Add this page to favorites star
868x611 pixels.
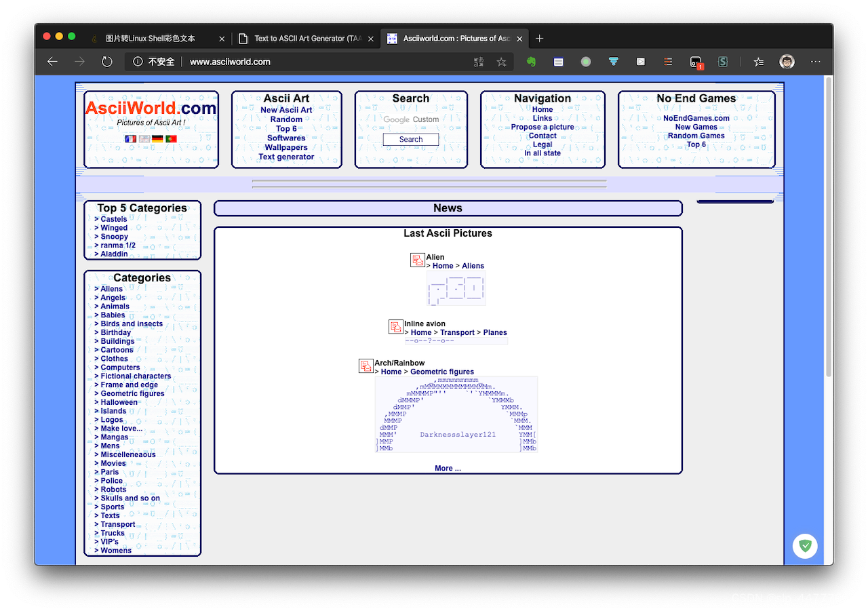pyautogui.click(x=501, y=62)
